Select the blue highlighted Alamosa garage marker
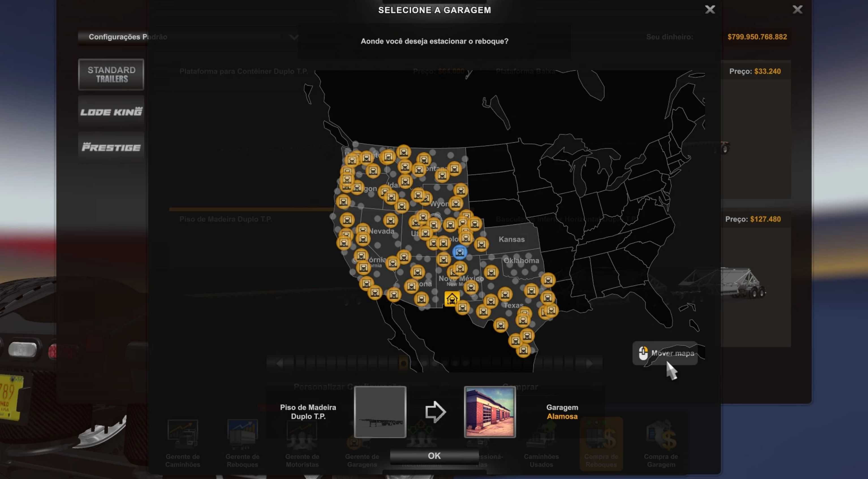The width and height of the screenshot is (868, 479). point(460,252)
